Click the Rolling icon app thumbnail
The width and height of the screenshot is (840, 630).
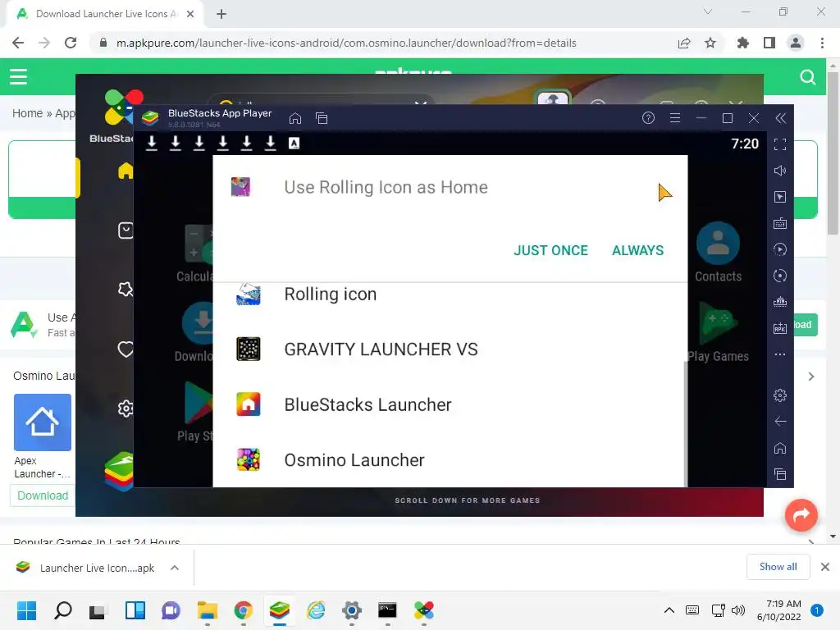coord(249,294)
